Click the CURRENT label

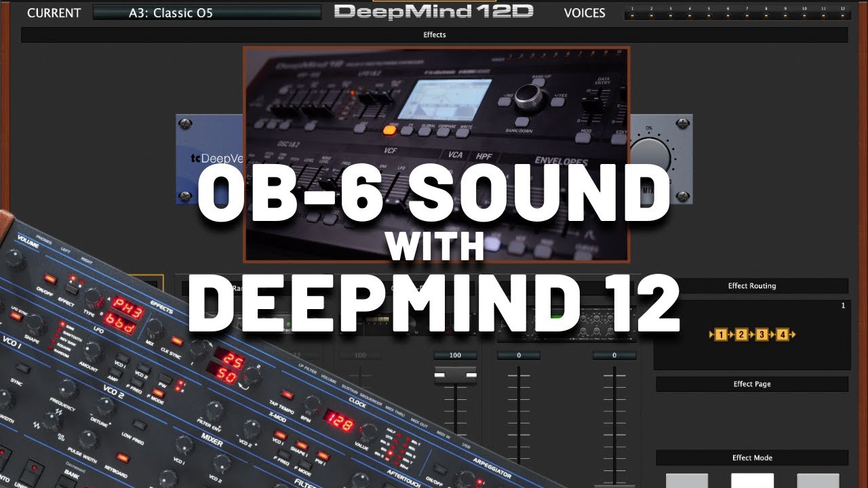[x=54, y=13]
